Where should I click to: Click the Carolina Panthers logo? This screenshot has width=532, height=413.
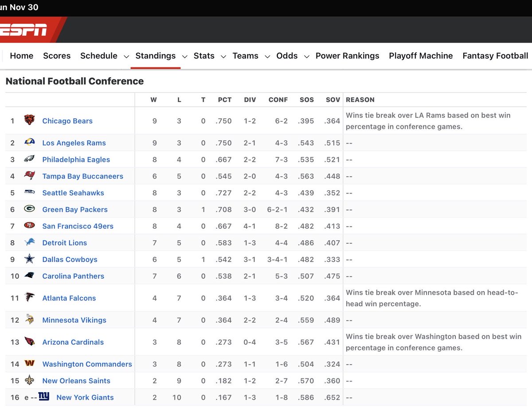pos(29,276)
